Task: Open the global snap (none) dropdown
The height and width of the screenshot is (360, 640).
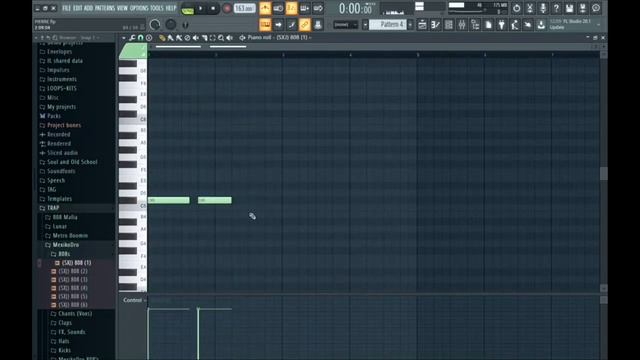Action: 345,24
